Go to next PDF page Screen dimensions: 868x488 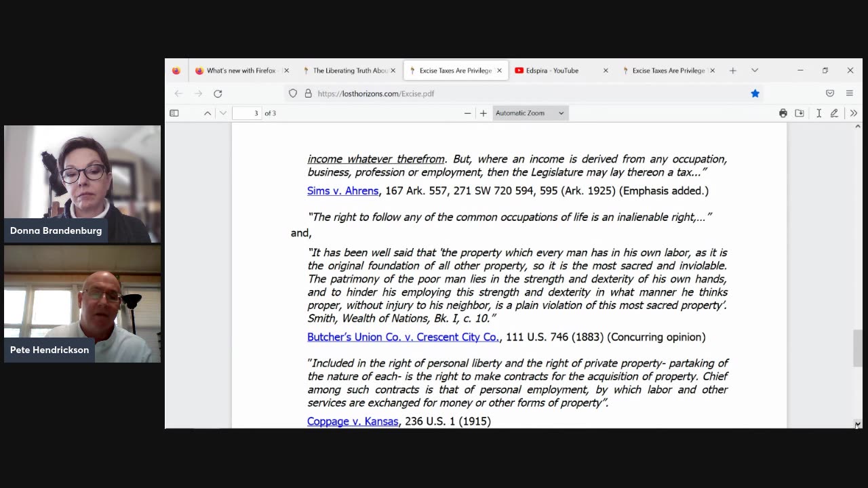(x=223, y=113)
